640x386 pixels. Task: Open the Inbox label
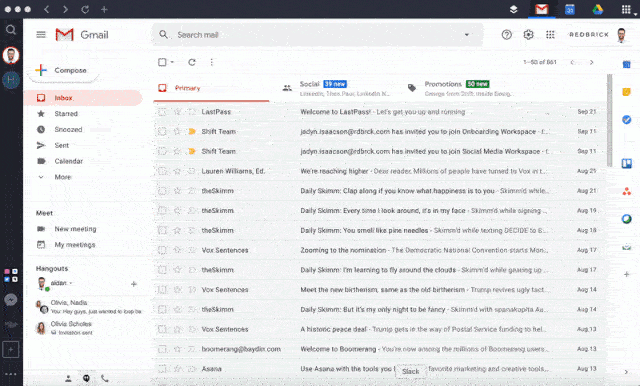point(83,98)
